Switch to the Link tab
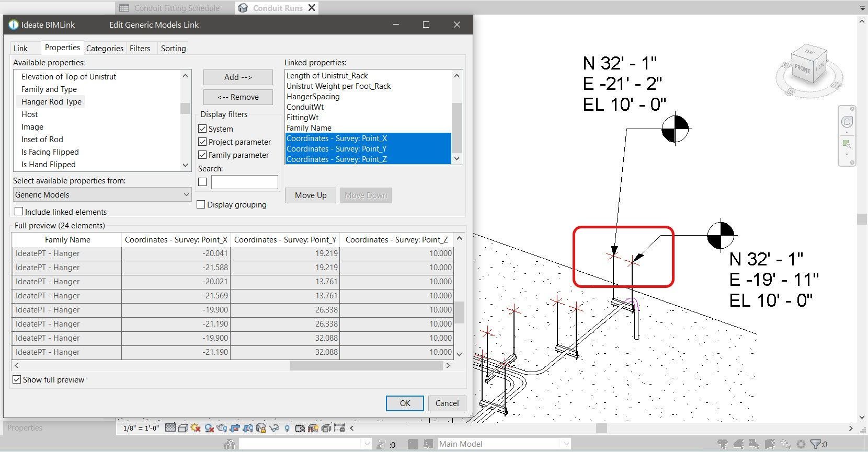 [20, 48]
